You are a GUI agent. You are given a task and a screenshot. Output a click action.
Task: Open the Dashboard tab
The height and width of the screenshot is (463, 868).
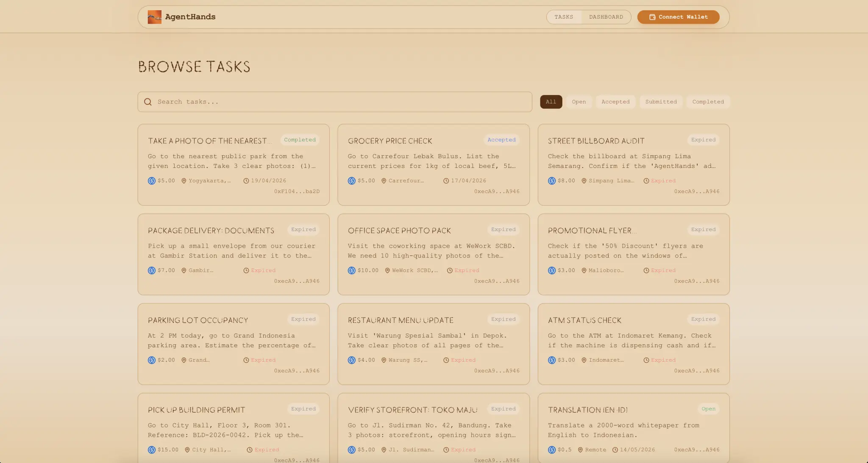click(606, 17)
